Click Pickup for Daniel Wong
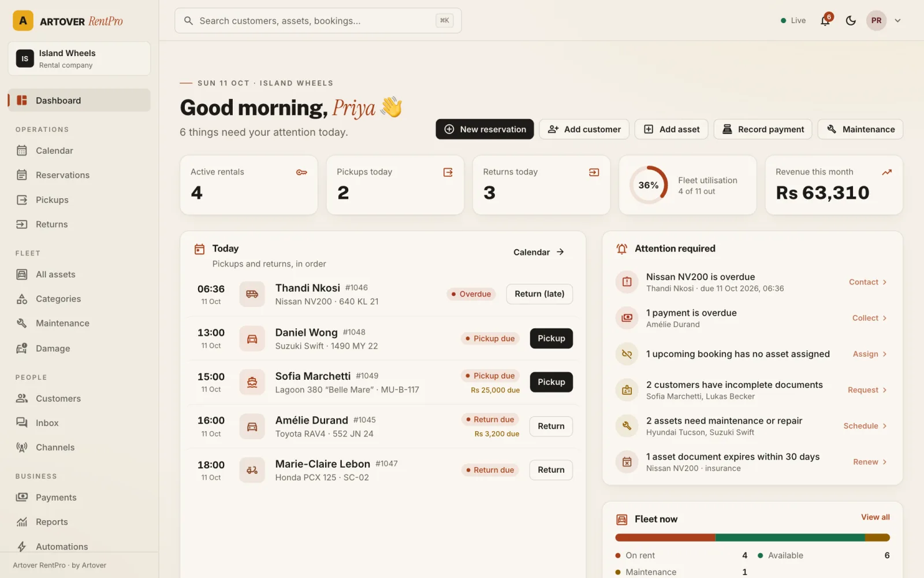Viewport: 924px width, 578px height. coord(552,338)
